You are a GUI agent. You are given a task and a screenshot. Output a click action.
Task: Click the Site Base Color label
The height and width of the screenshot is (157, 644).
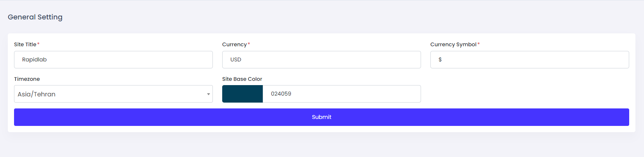coord(242,79)
